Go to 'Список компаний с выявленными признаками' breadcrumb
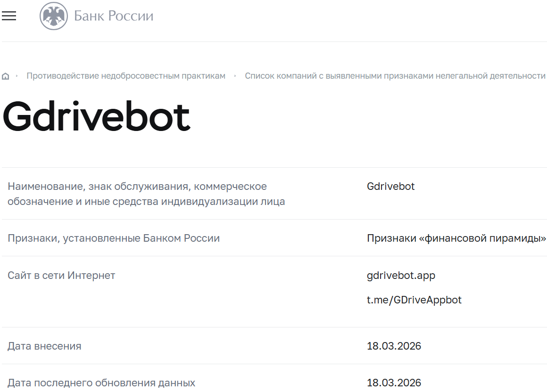547x392 pixels. point(395,76)
